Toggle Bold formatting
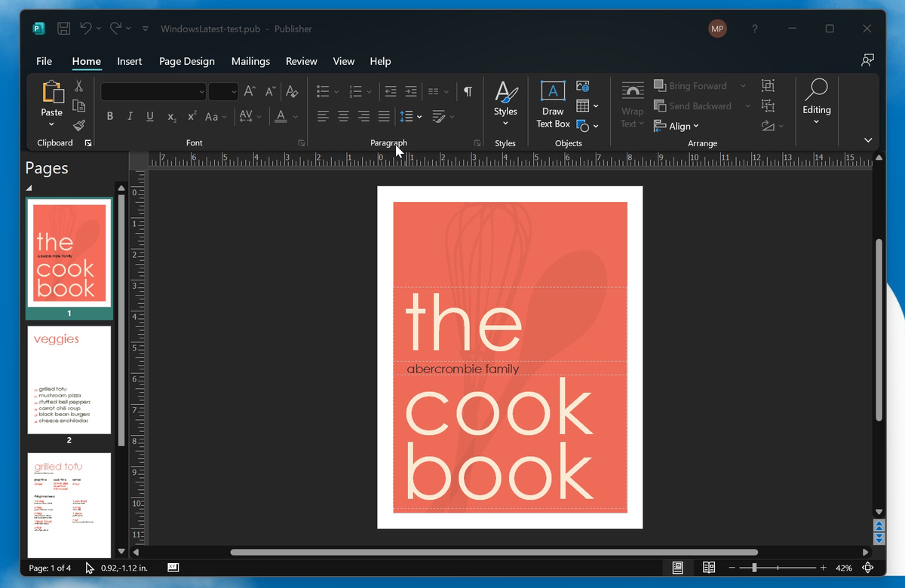Screen dimensions: 905x588 pyautogui.click(x=110, y=116)
